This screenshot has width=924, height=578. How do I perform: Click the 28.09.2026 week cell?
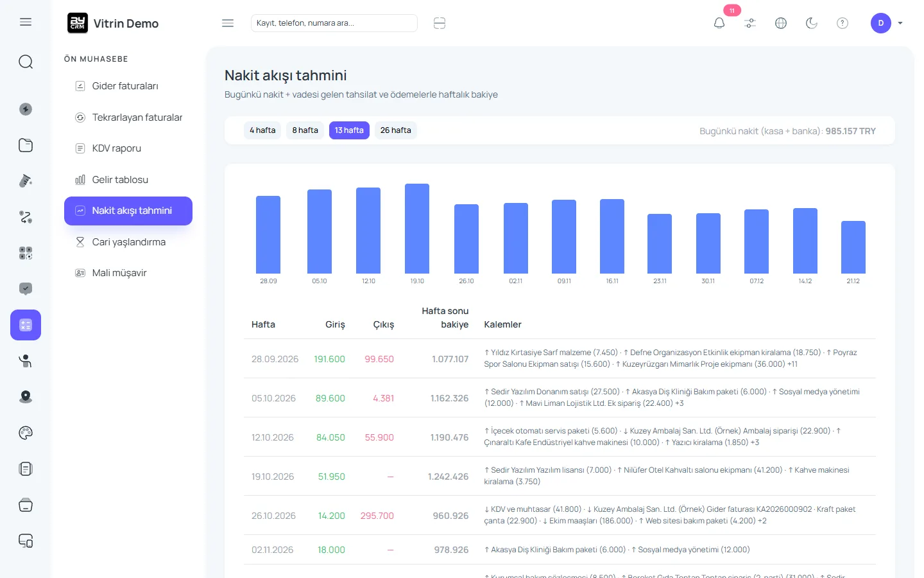[275, 359]
